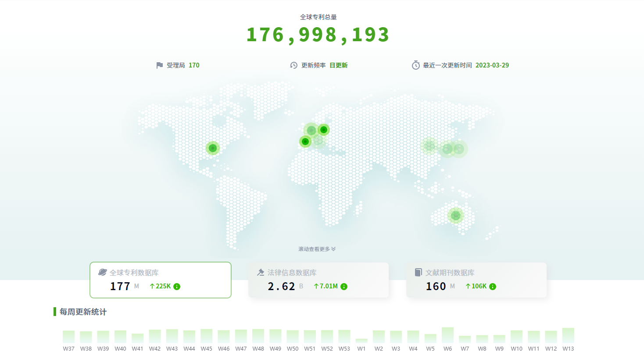
Task: Select the green marker on North America
Action: click(213, 148)
